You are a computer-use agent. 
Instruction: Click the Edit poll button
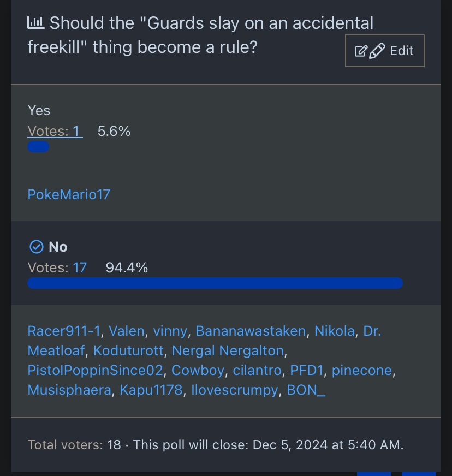pyautogui.click(x=384, y=51)
